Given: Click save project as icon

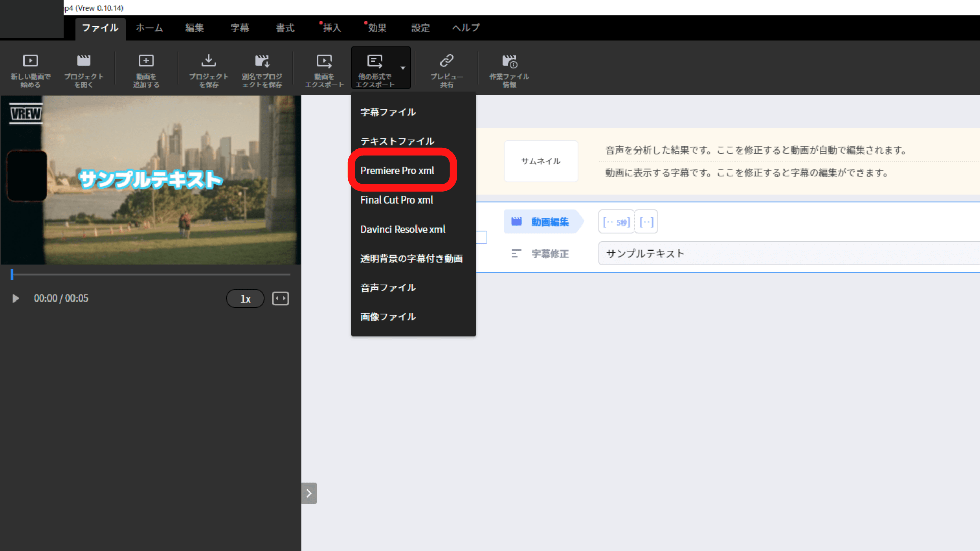Looking at the screenshot, I should 262,61.
